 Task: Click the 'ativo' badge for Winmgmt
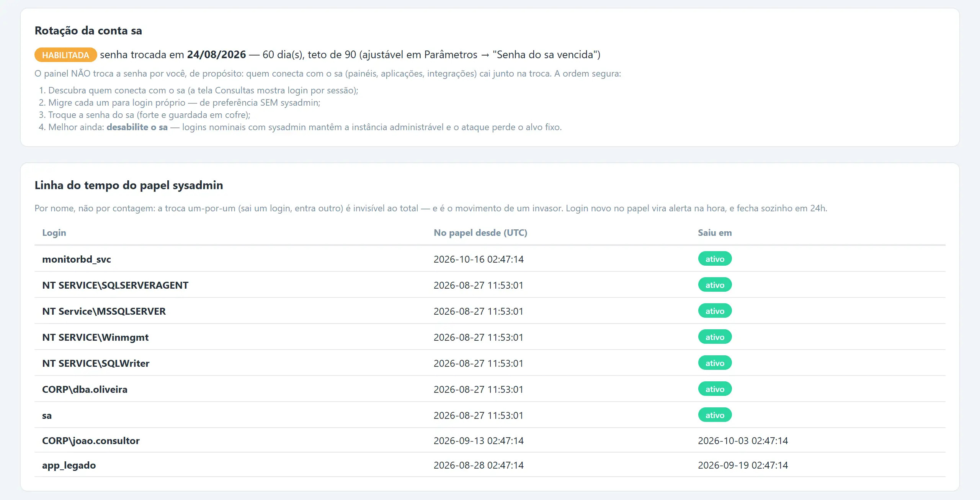pyautogui.click(x=715, y=337)
